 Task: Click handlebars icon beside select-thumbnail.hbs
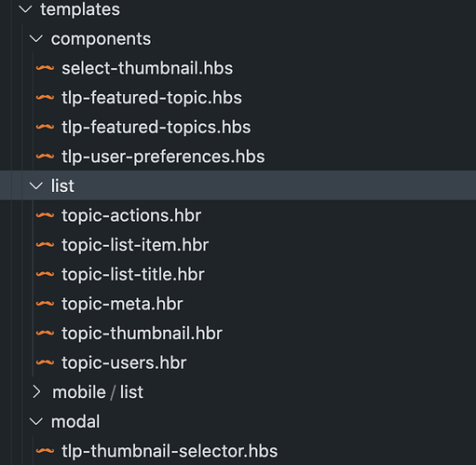(45, 68)
